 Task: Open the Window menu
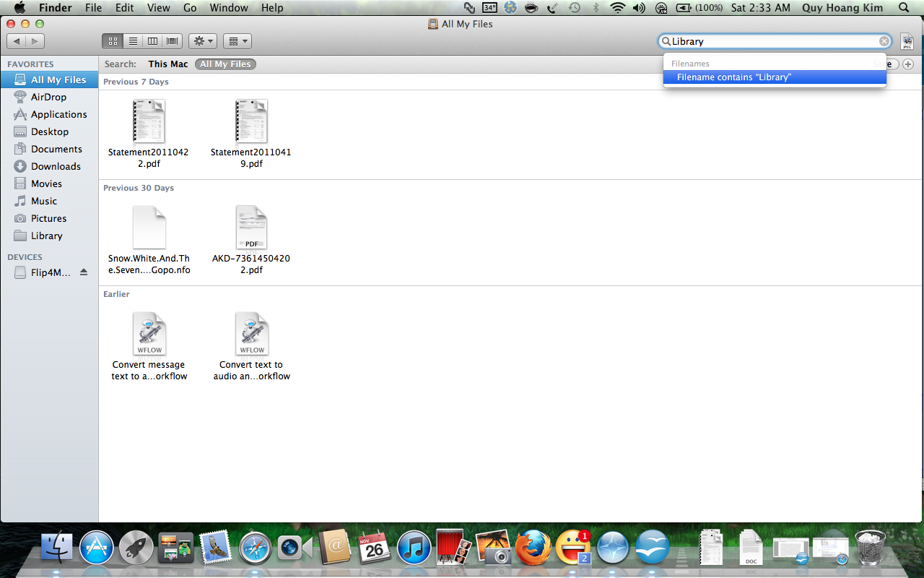click(x=228, y=8)
